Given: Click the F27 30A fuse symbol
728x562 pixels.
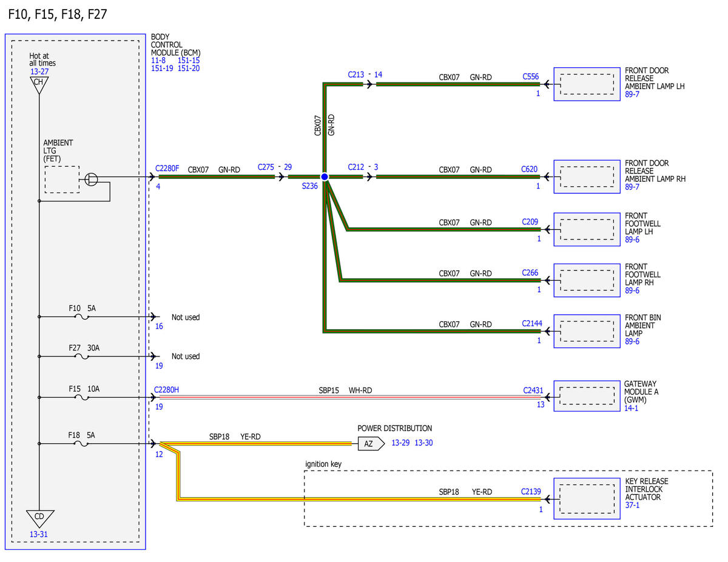Looking at the screenshot, I should click(x=81, y=356).
